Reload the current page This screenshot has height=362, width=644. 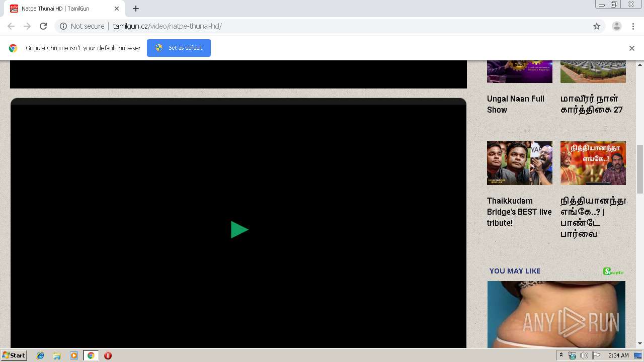point(43,26)
